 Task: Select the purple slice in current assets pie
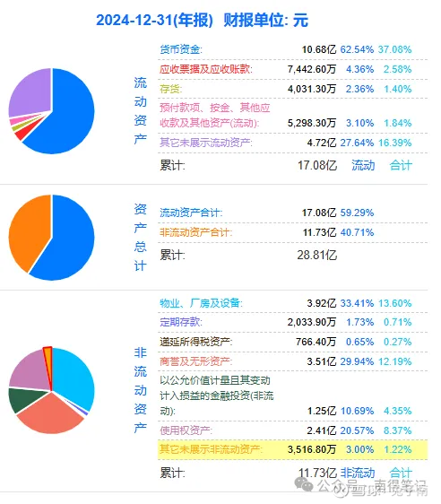32,93
